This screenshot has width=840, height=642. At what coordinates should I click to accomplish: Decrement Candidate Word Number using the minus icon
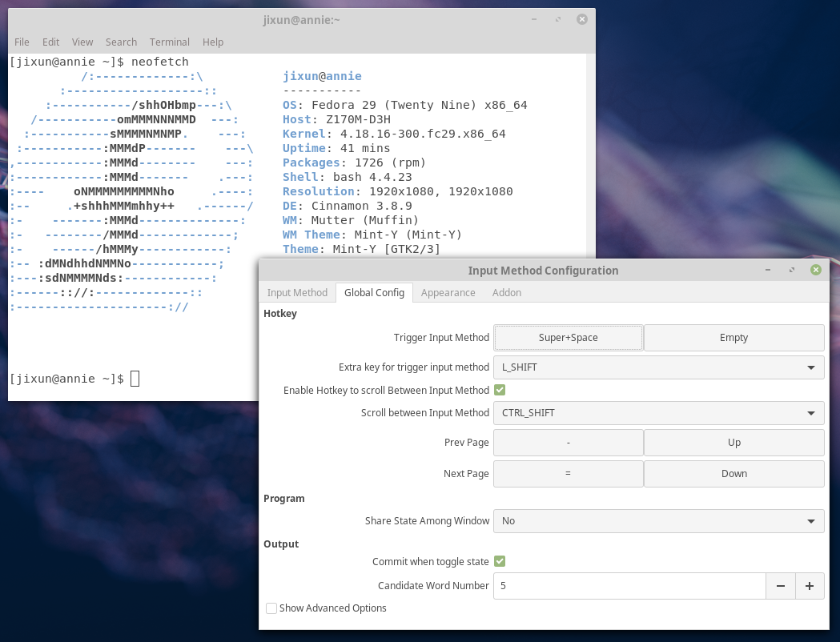[x=781, y=585]
